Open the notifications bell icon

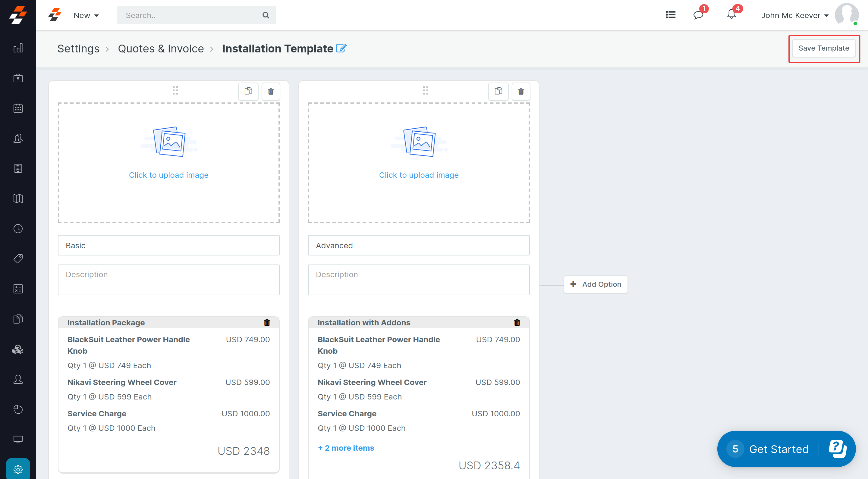pos(731,14)
